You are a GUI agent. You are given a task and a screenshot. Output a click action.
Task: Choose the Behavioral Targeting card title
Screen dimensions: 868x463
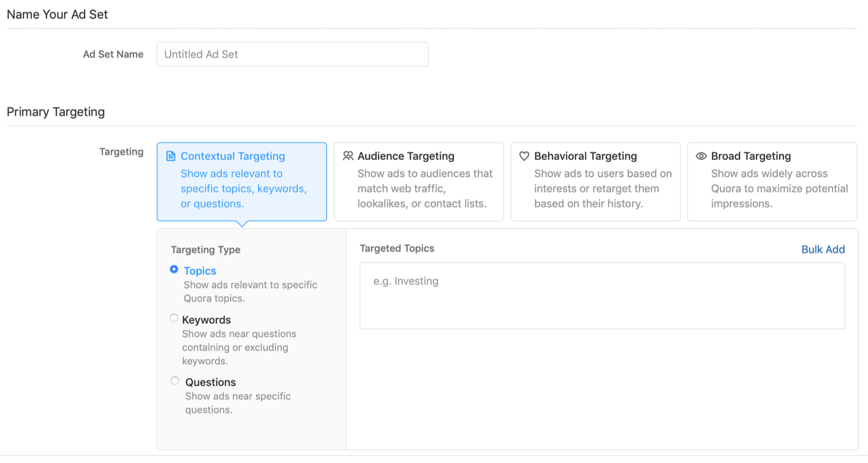click(x=585, y=156)
